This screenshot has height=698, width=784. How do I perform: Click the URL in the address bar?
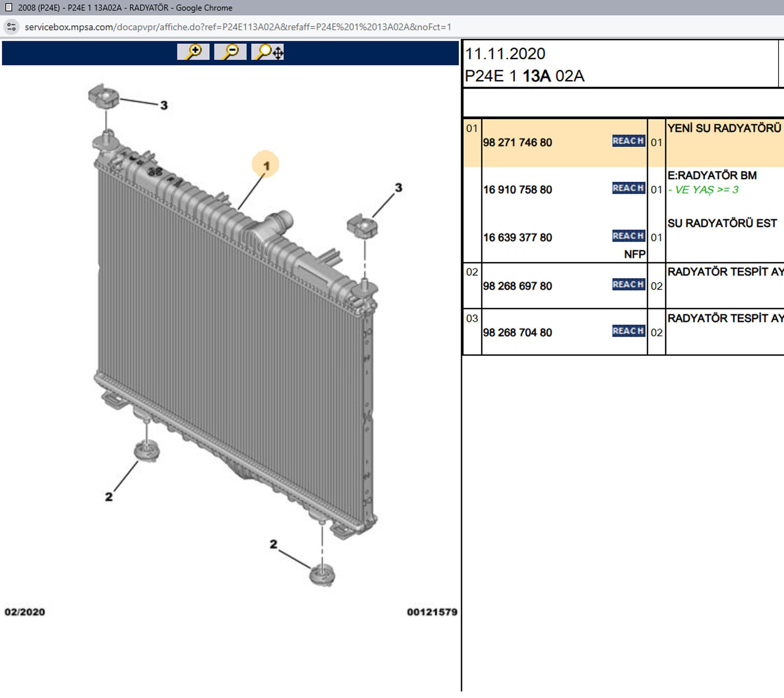coord(238,27)
